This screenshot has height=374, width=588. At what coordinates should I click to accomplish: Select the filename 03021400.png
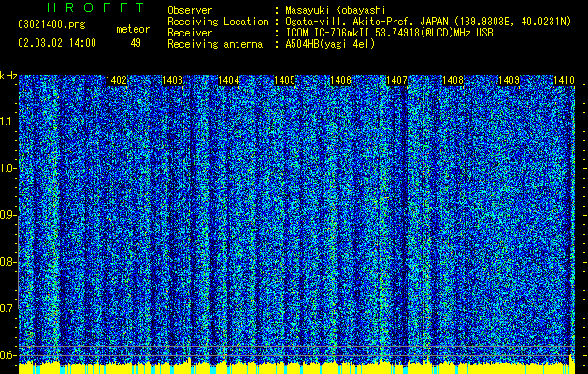point(51,25)
